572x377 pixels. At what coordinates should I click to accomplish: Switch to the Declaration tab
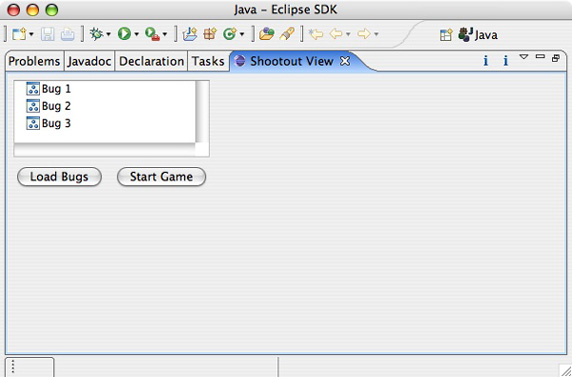[151, 61]
